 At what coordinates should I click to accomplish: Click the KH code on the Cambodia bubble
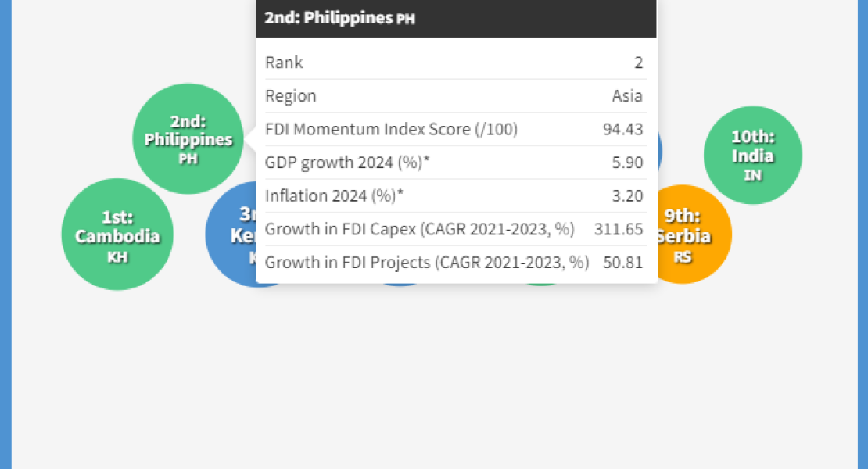pos(117,256)
